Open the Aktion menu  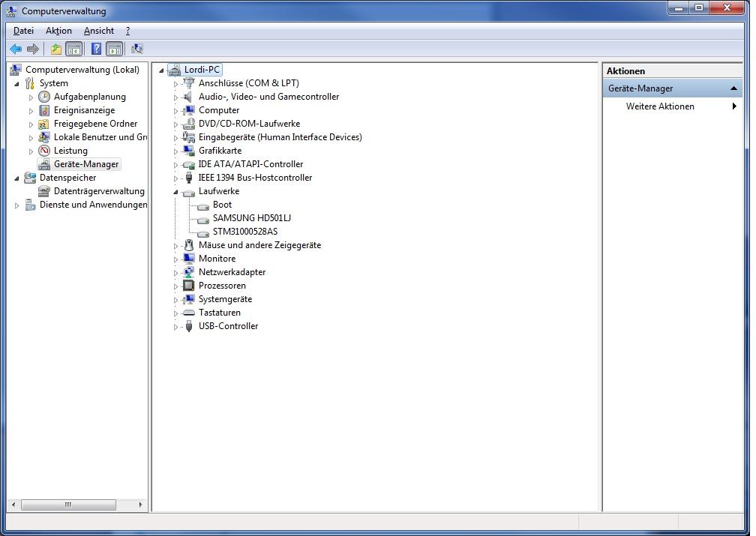coord(58,31)
